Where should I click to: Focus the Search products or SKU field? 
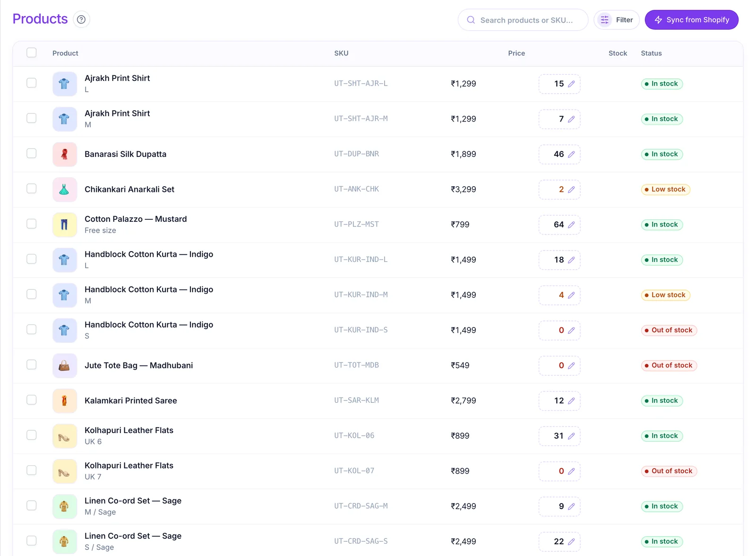pos(523,20)
